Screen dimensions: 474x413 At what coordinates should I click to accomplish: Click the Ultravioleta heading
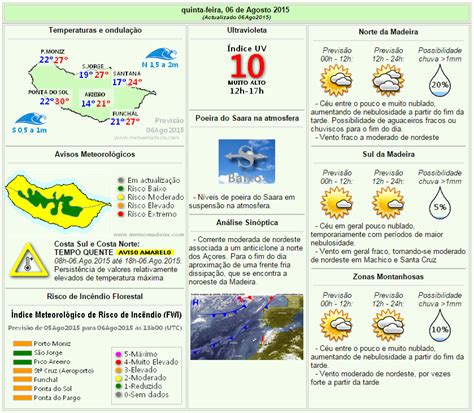(x=247, y=30)
